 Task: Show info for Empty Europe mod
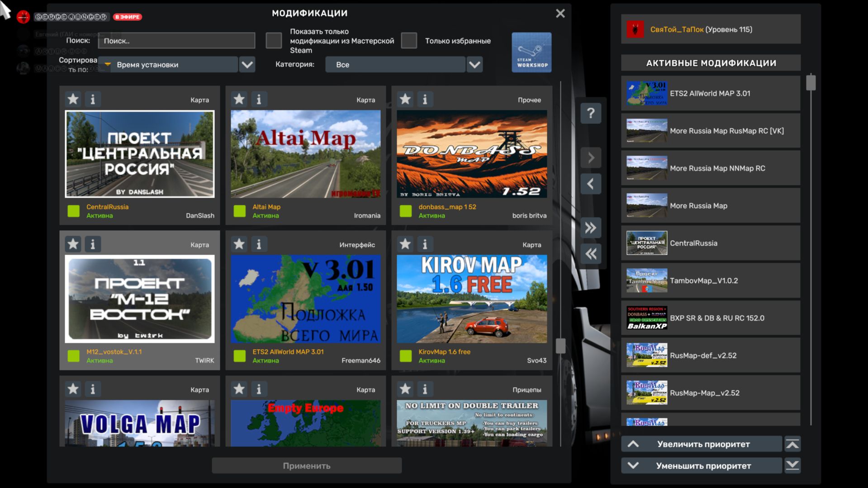point(259,389)
